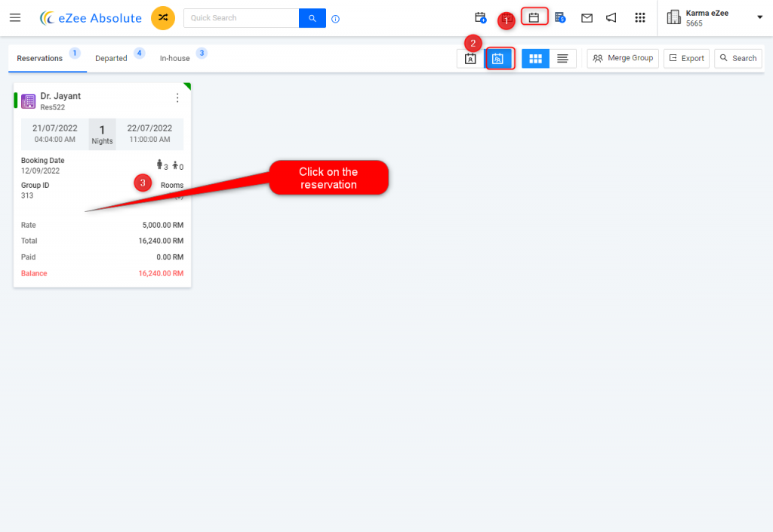The width and height of the screenshot is (773, 532).
Task: Click the yellow shuffle switch icon
Action: (163, 18)
